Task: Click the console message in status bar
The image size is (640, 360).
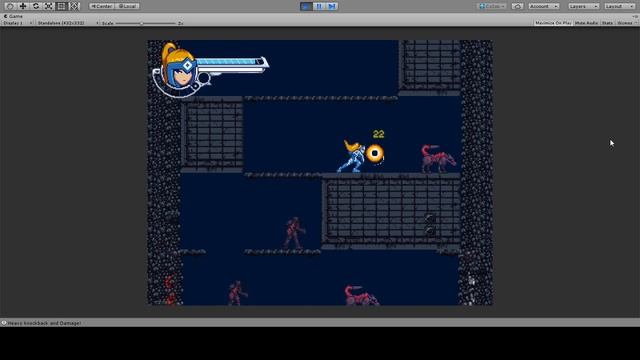Action: pos(44,323)
